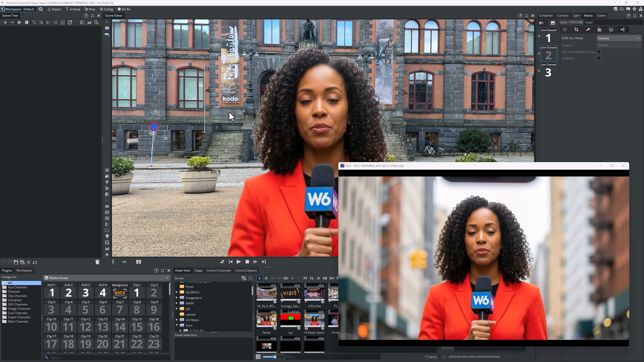Switch to the Stage tab
644x362 pixels.
pos(198,271)
